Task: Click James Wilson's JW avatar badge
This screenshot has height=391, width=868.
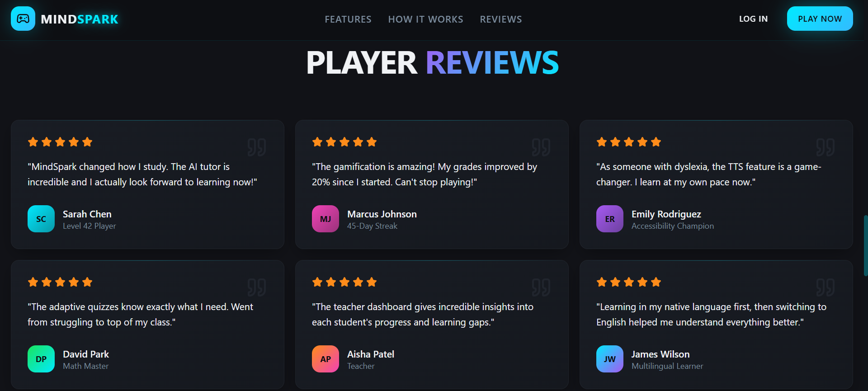Action: pos(610,359)
